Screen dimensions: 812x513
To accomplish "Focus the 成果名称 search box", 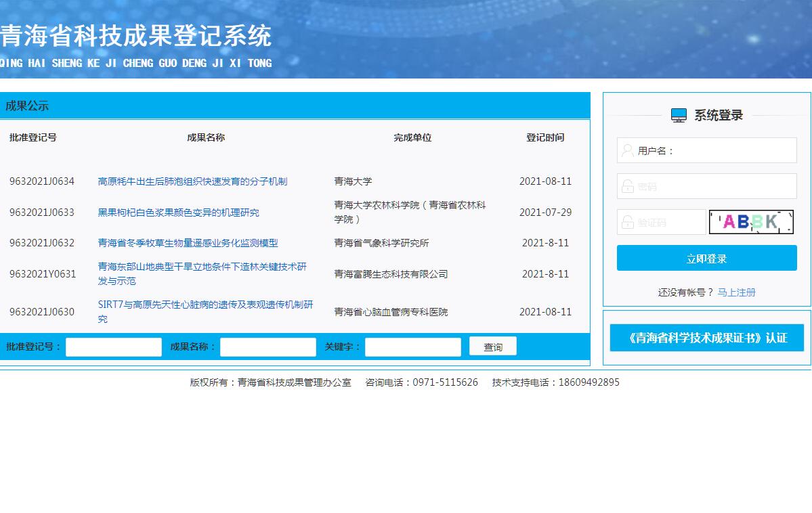I will [268, 347].
